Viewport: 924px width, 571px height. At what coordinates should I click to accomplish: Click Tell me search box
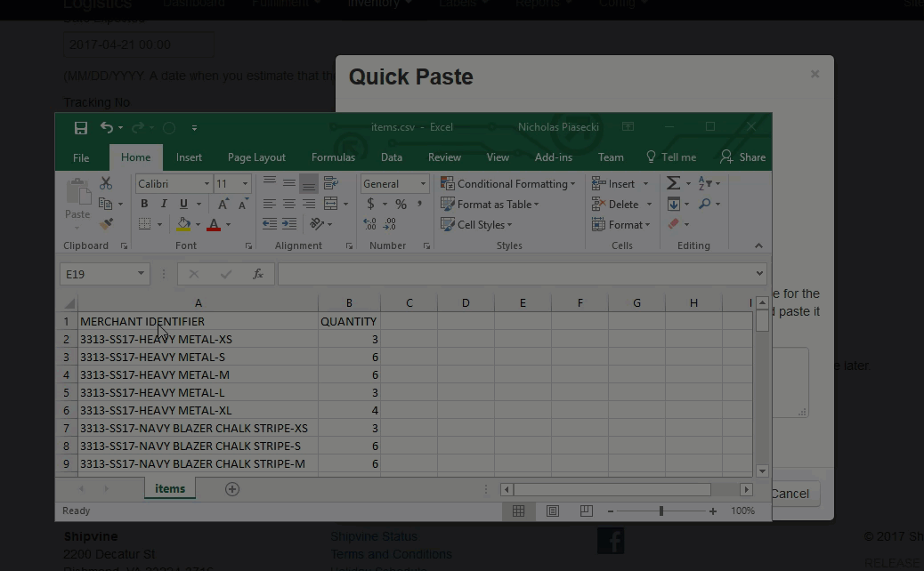671,157
